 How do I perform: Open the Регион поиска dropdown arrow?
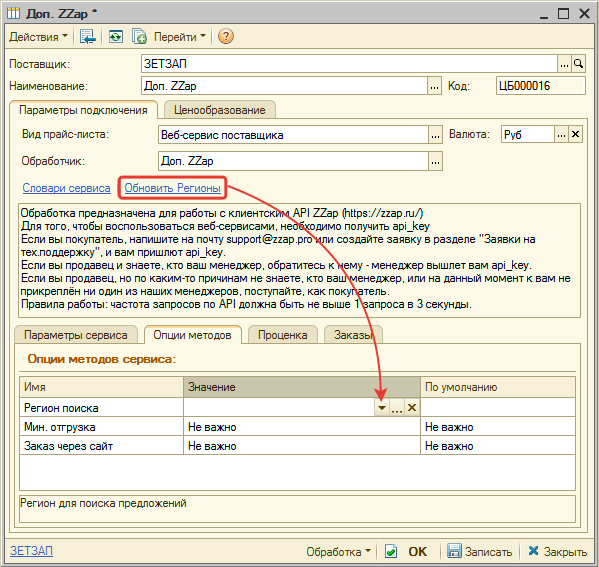click(x=382, y=407)
